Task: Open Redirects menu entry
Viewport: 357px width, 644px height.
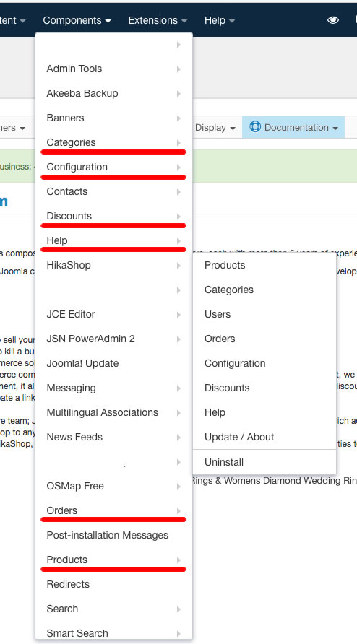Action: coord(113,585)
